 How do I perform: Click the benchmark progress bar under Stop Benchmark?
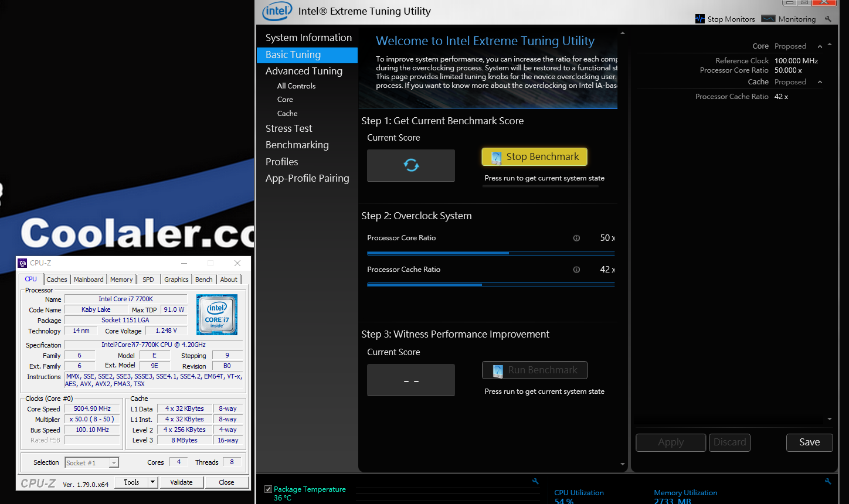[541, 186]
